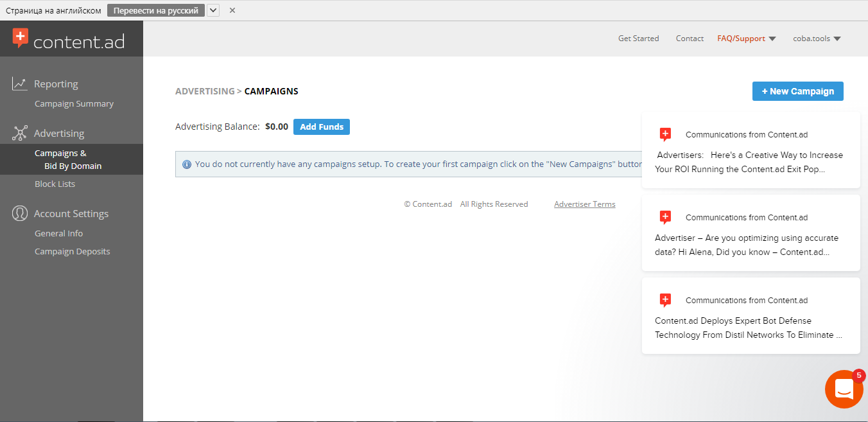868x422 pixels.
Task: Open the optimizing using accurate data notification
Action: pos(751,233)
